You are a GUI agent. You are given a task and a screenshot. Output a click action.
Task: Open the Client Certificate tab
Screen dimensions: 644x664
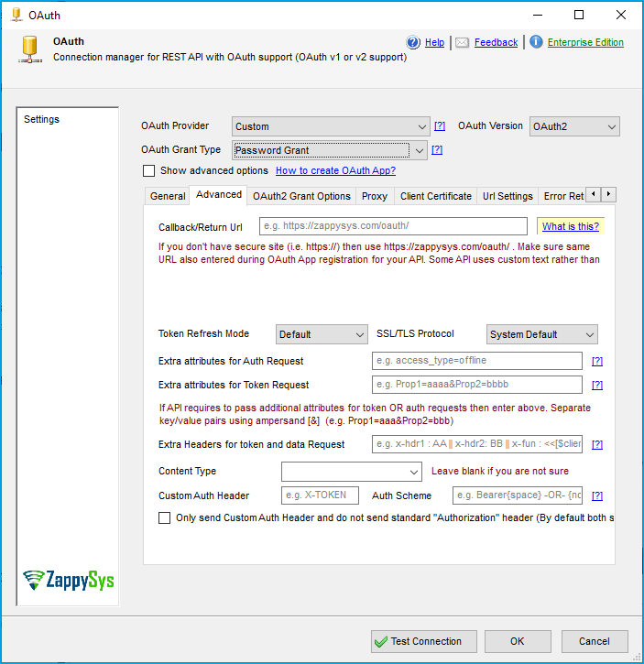[436, 196]
